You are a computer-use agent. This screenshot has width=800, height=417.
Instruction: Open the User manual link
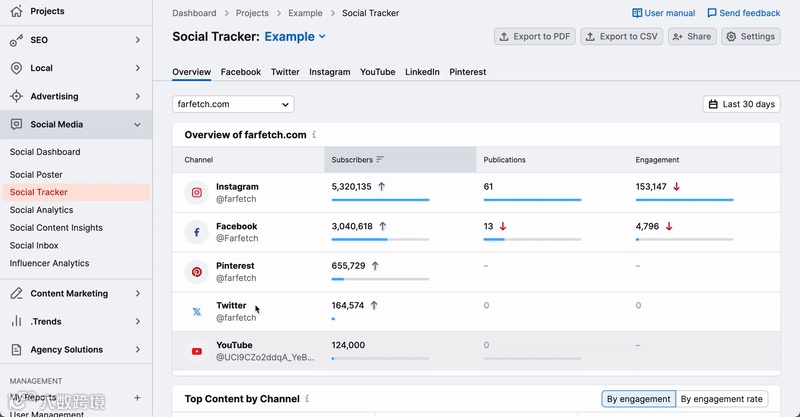point(664,13)
